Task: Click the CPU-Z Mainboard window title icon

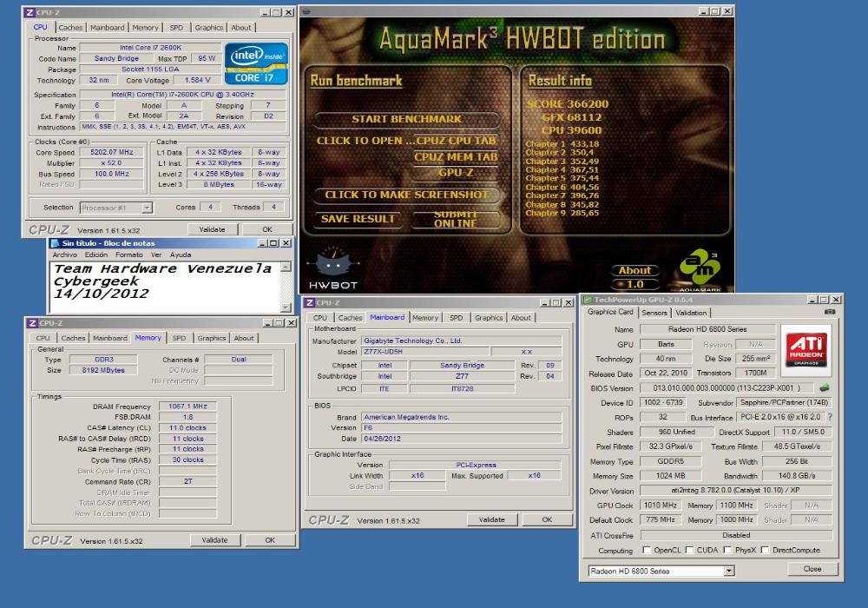Action: coord(310,303)
